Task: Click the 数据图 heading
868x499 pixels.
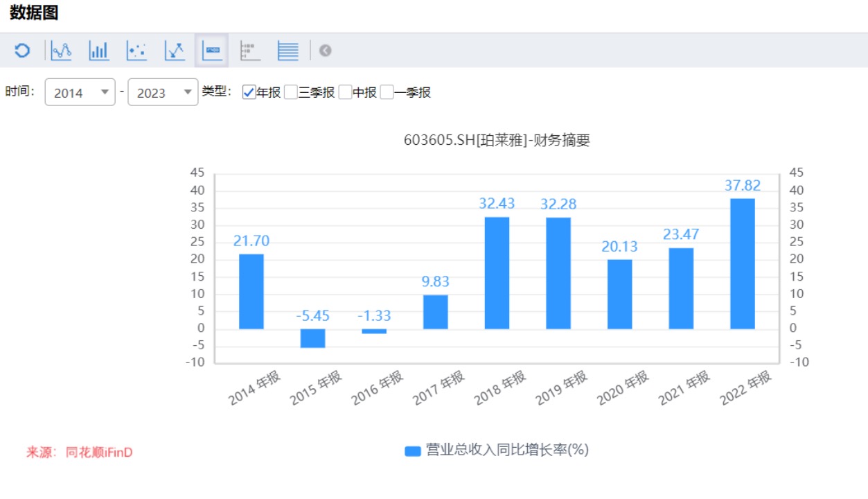Action: 34,12
